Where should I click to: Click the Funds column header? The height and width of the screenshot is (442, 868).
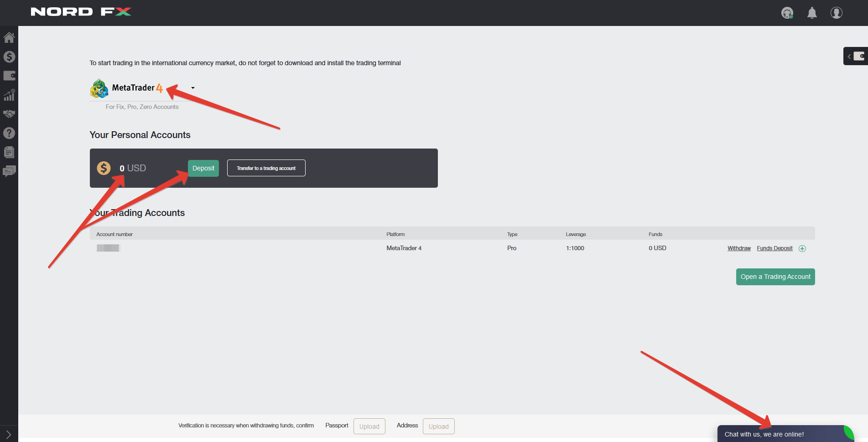click(x=655, y=234)
